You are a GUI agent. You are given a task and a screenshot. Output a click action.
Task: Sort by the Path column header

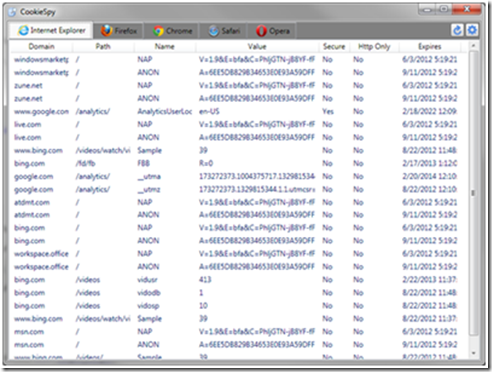[103, 46]
